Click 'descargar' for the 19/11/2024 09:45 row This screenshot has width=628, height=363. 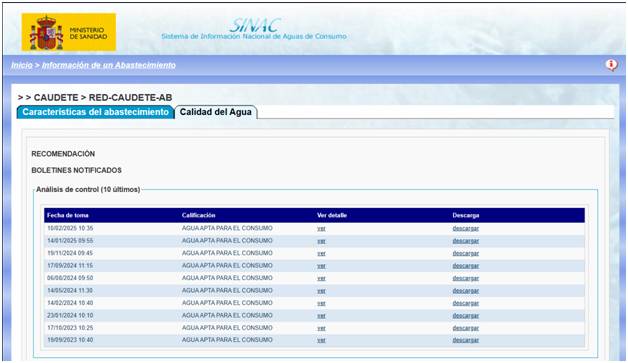pos(466,253)
